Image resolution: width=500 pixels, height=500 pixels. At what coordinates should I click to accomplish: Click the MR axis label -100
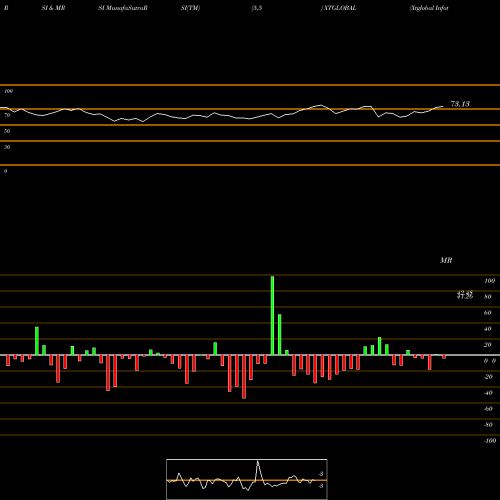490,441
